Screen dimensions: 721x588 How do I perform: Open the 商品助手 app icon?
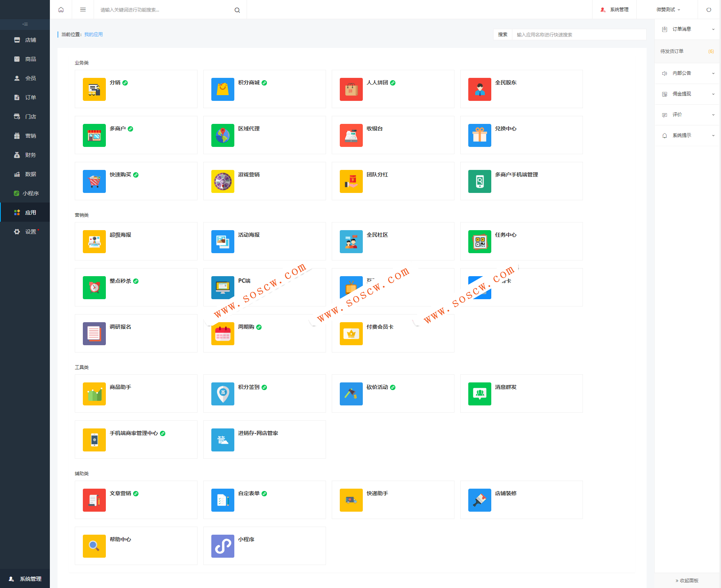click(94, 394)
